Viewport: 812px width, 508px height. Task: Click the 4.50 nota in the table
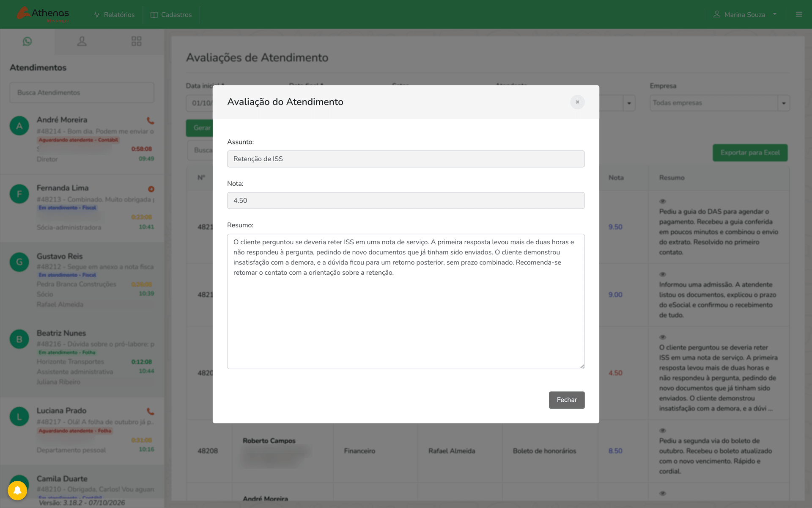coord(615,373)
